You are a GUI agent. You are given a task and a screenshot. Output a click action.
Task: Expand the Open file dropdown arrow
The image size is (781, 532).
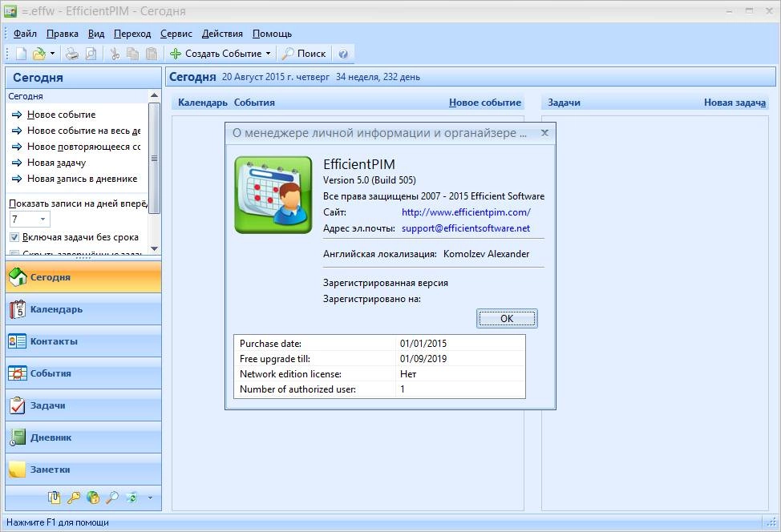[x=52, y=53]
